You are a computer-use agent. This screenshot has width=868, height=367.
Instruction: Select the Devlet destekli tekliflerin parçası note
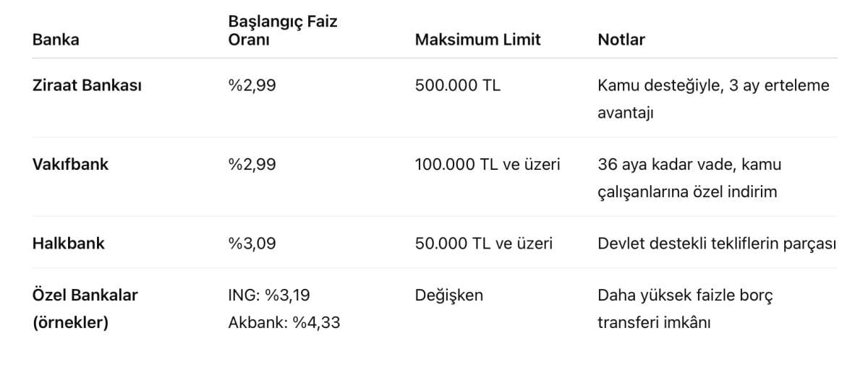(x=717, y=243)
